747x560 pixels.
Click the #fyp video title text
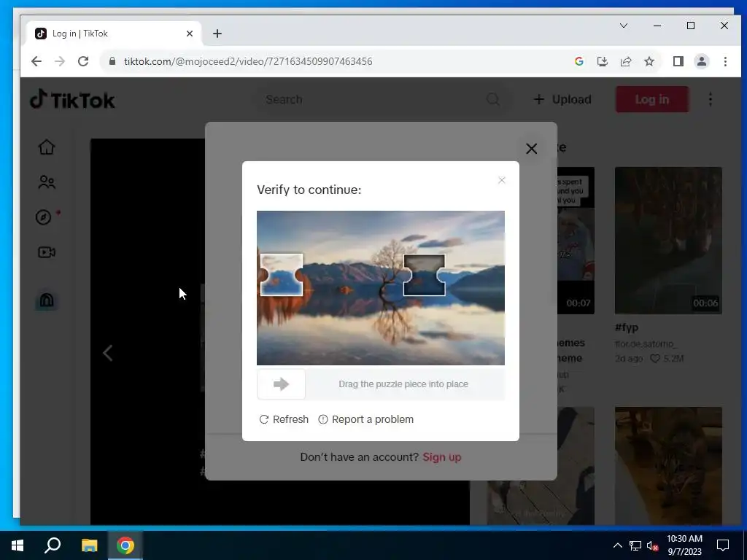(627, 327)
